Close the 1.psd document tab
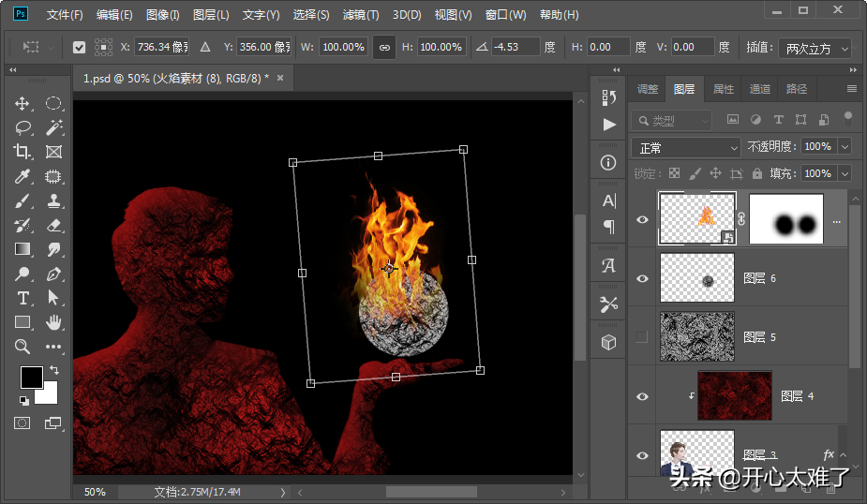This screenshot has height=504, width=867. [x=280, y=78]
